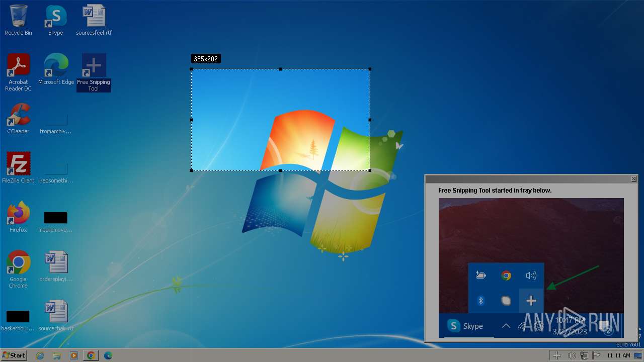Viewport: 644px width, 362px height.
Task: Open Windows Media Player from the taskbar
Action: coord(74,355)
